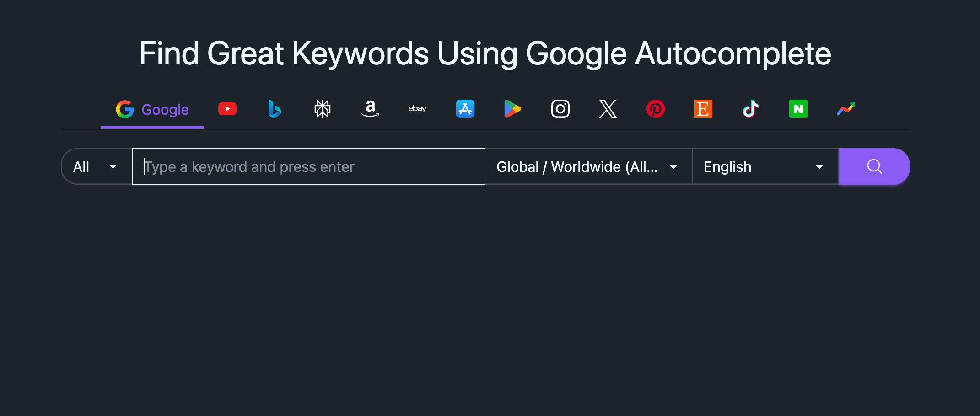Select the X (Twitter) platform icon

tap(608, 109)
